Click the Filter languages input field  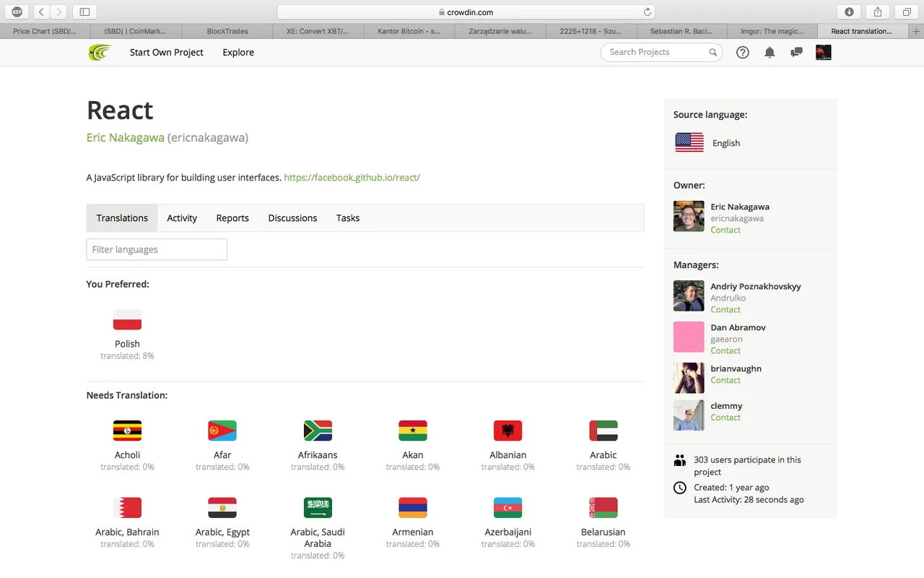(x=157, y=249)
